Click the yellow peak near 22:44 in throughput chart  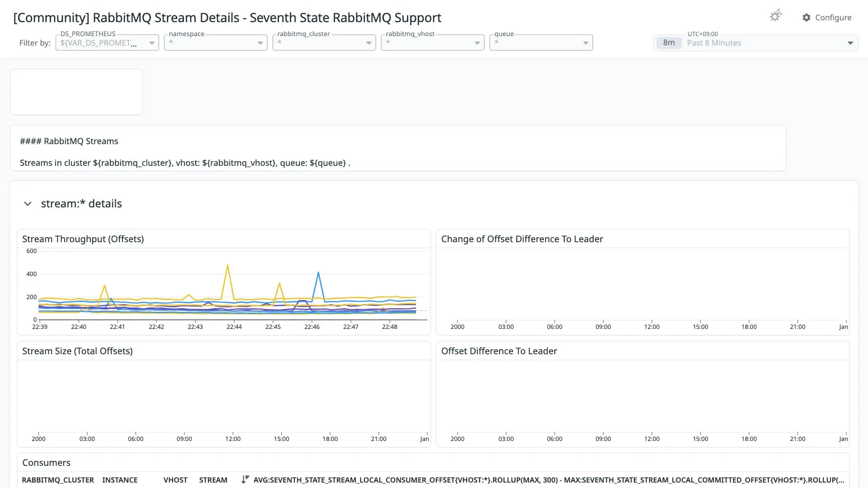point(227,266)
